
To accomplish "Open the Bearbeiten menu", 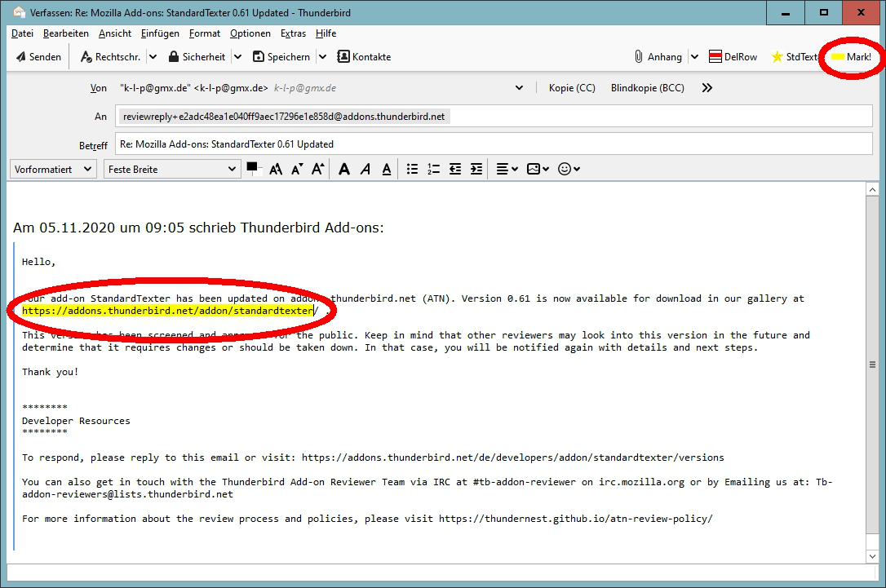I will click(x=65, y=33).
